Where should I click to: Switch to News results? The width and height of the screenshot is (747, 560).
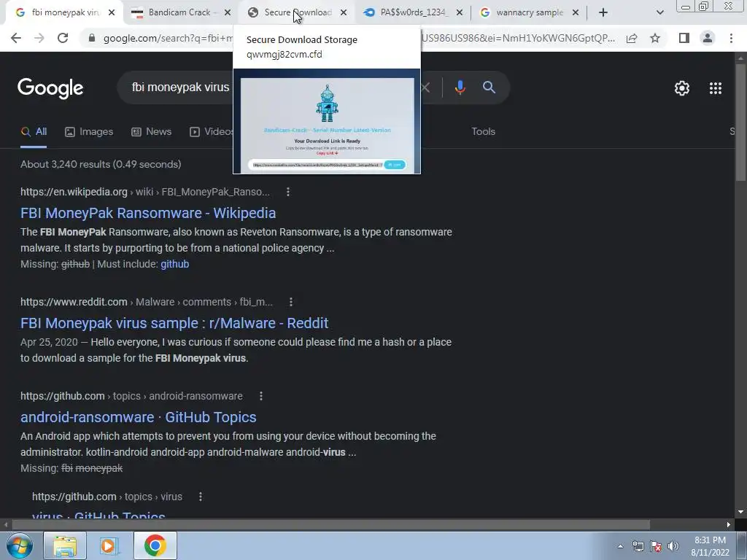151,132
